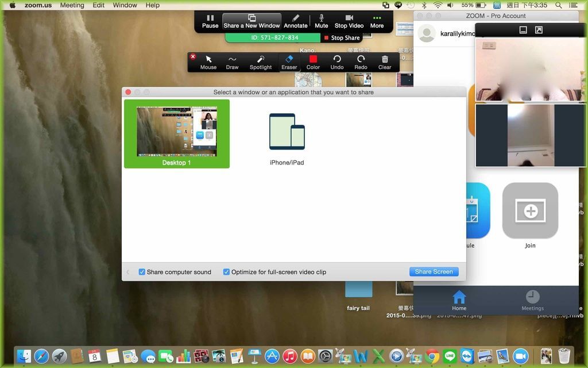Close the annotation toolbar with red X
This screenshot has width=588, height=368.
[x=193, y=57]
